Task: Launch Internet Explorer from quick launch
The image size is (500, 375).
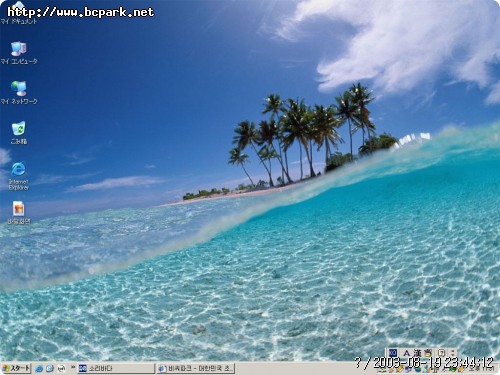Action: (39, 369)
